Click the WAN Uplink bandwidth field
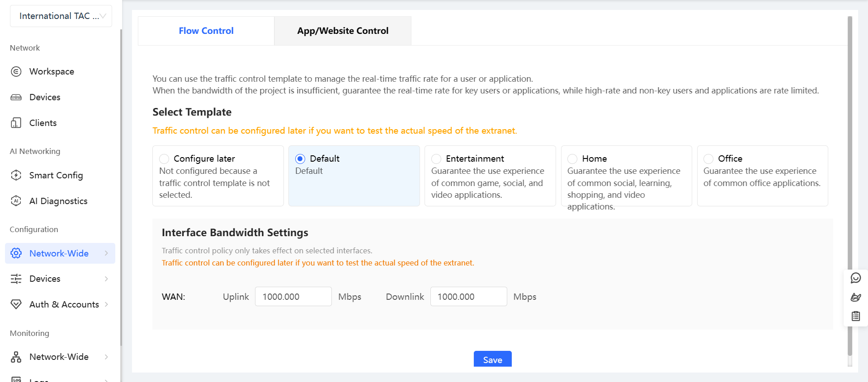The width and height of the screenshot is (868, 382). point(293,297)
